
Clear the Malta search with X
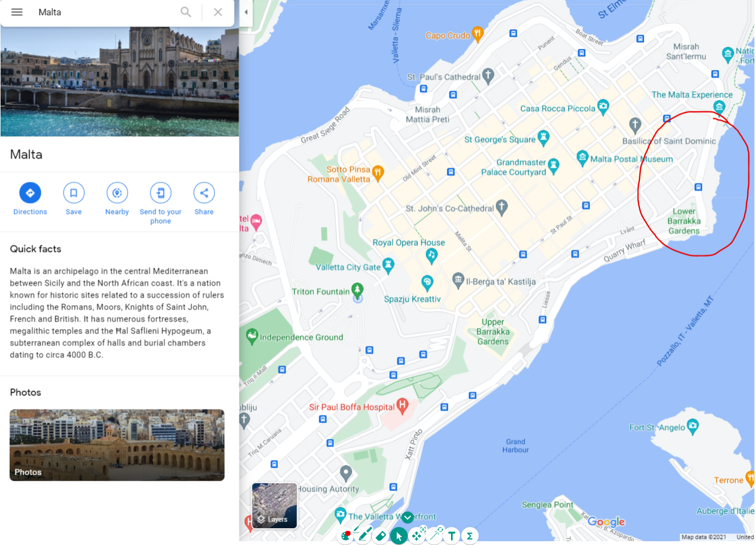[218, 12]
